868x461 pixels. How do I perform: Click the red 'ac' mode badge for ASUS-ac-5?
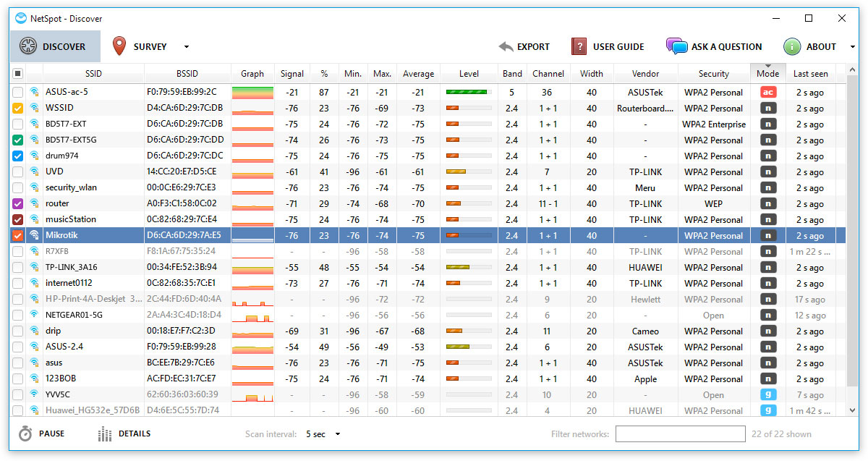tap(767, 92)
